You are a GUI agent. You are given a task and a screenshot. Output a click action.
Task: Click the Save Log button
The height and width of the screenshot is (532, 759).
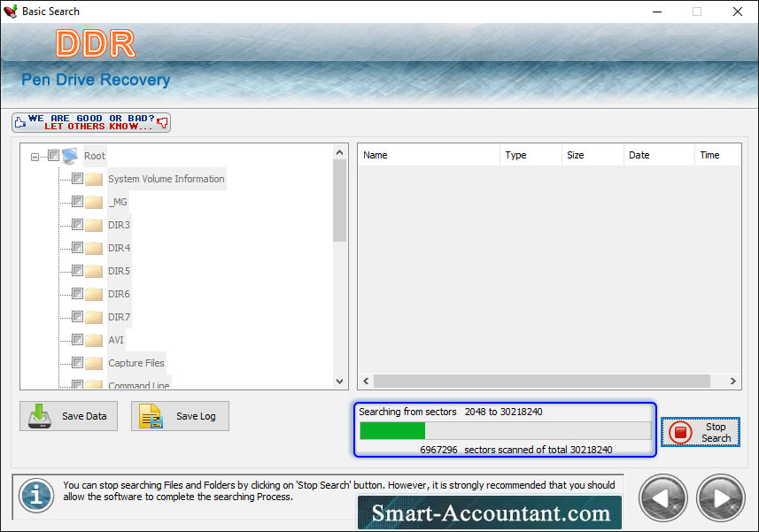[180, 416]
